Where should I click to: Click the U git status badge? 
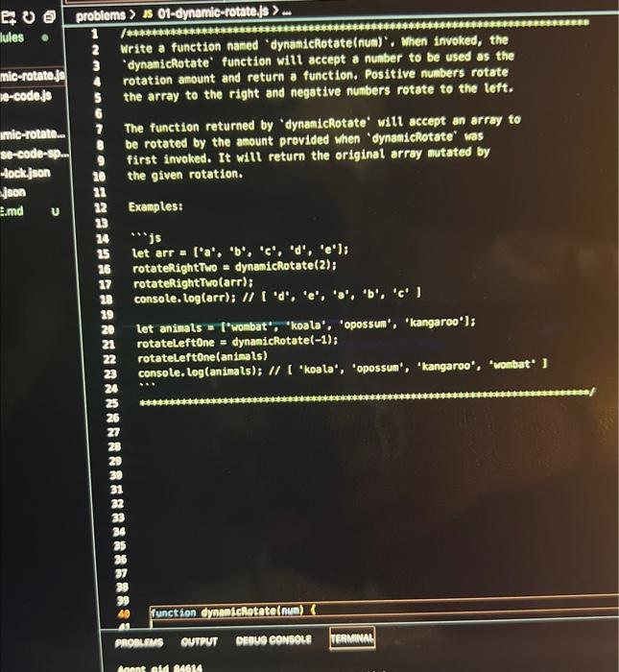[x=56, y=212]
